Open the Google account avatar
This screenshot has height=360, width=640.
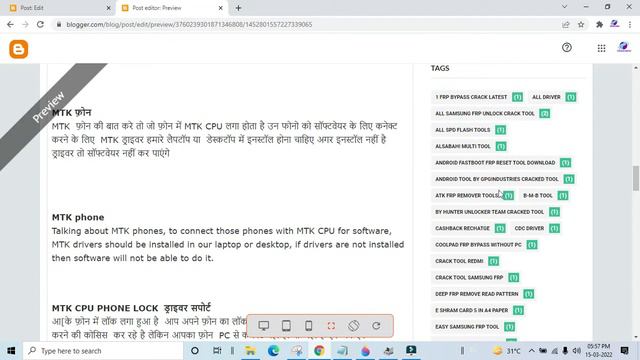click(623, 47)
